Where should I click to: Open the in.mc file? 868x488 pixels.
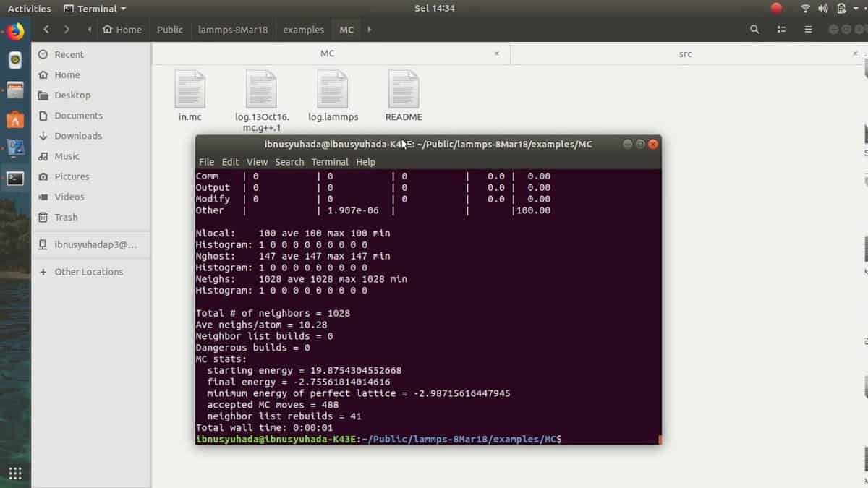190,95
